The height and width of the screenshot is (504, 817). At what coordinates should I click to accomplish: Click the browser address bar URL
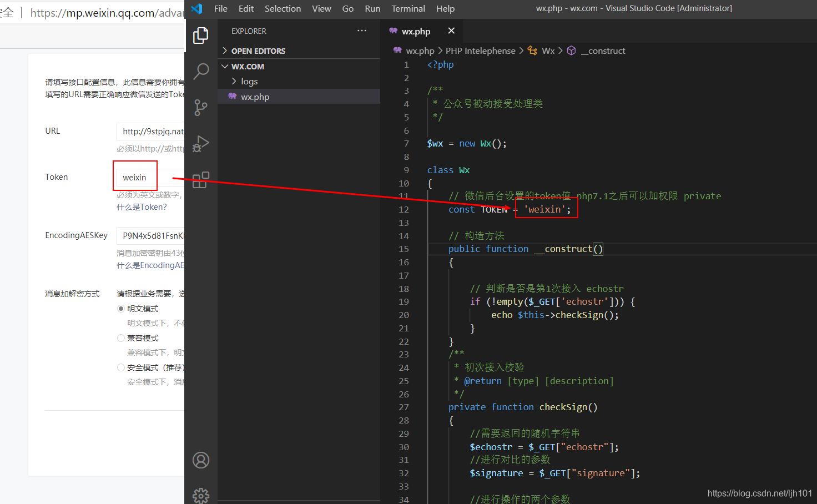tap(107, 13)
